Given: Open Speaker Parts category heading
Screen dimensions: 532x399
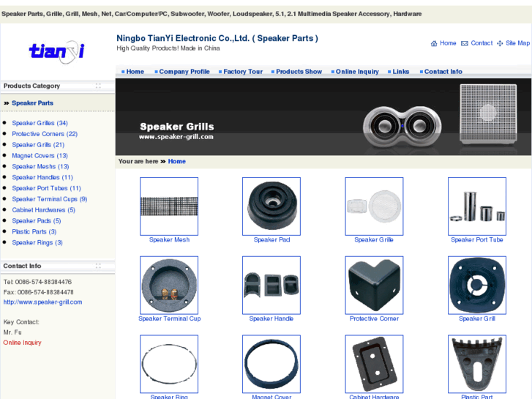Looking at the screenshot, I should (x=33, y=103).
